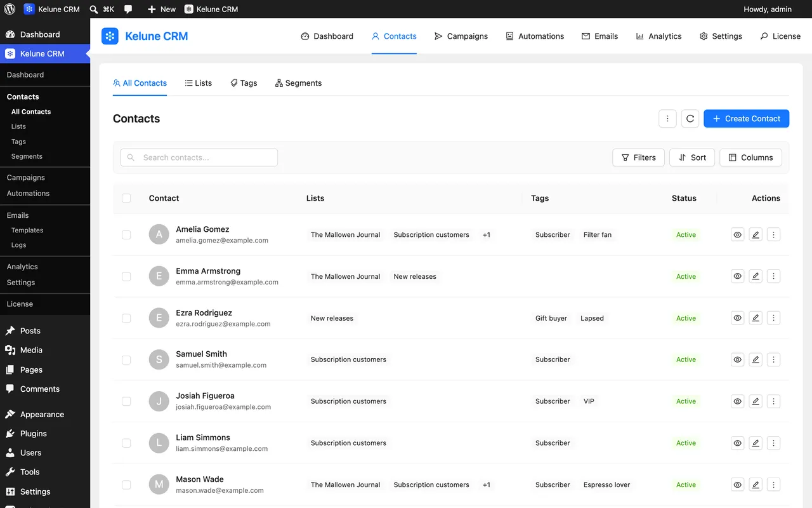The width and height of the screenshot is (812, 508).
Task: Expand Amelia Gomez +1 more lists
Action: coord(487,235)
